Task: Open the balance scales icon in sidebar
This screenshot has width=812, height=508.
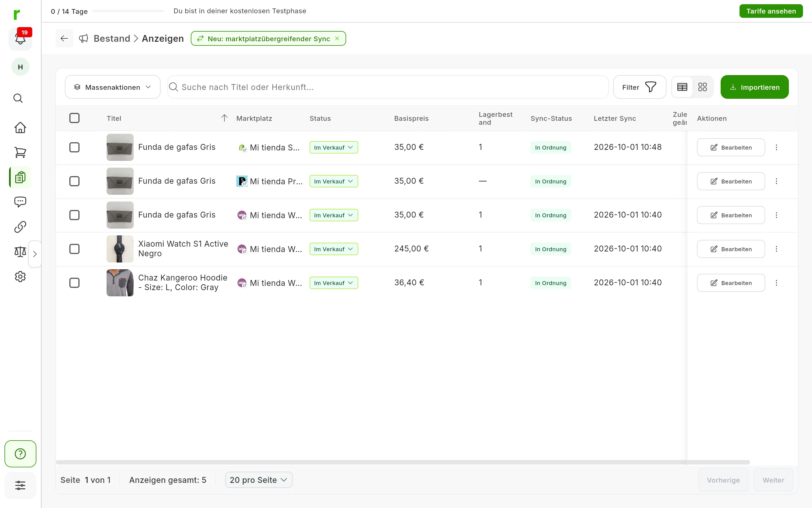Action: [x=20, y=252]
